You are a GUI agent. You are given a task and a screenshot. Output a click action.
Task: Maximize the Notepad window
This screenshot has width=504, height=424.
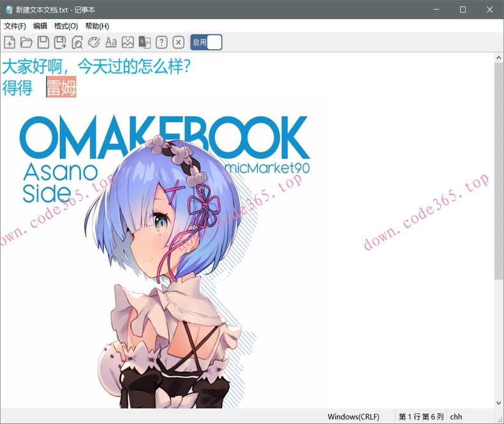(463, 10)
